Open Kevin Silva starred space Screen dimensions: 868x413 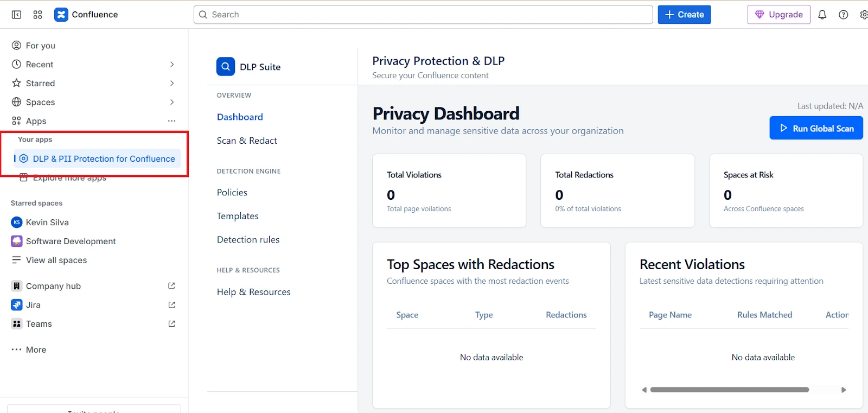(47, 223)
